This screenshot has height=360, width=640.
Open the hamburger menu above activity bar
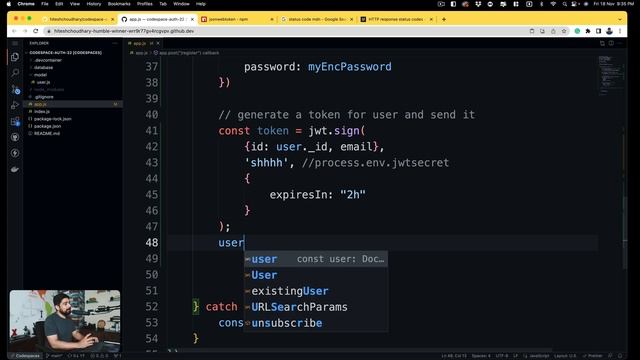[x=15, y=43]
